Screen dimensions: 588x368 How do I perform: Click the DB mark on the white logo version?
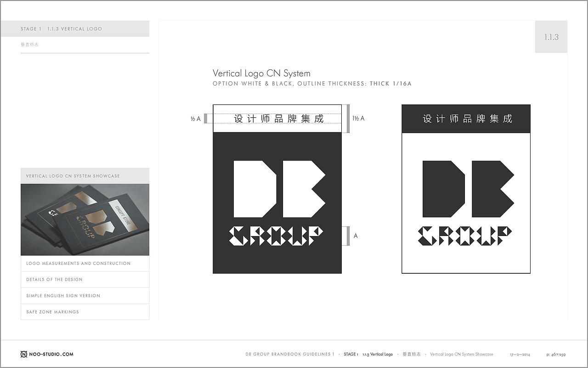coord(466,188)
